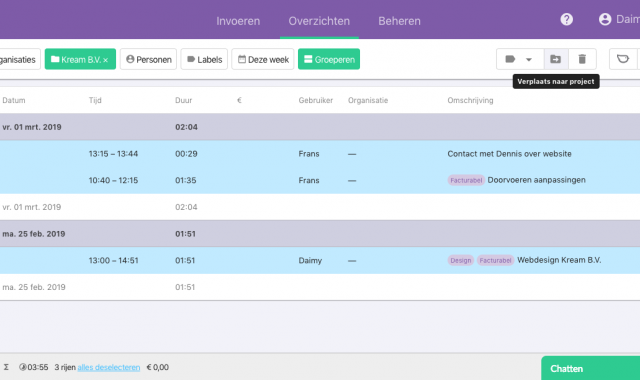The height and width of the screenshot is (380, 640).
Task: Click the label tag icon in toolbar
Action: pyautogui.click(x=510, y=59)
